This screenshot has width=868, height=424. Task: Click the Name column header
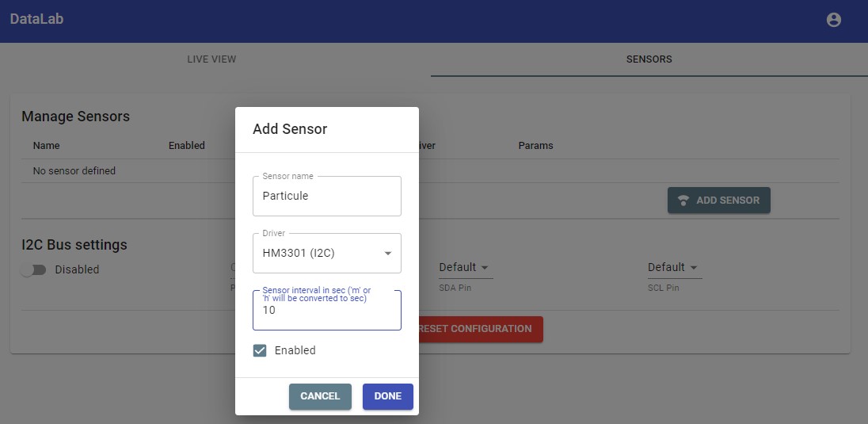(46, 146)
